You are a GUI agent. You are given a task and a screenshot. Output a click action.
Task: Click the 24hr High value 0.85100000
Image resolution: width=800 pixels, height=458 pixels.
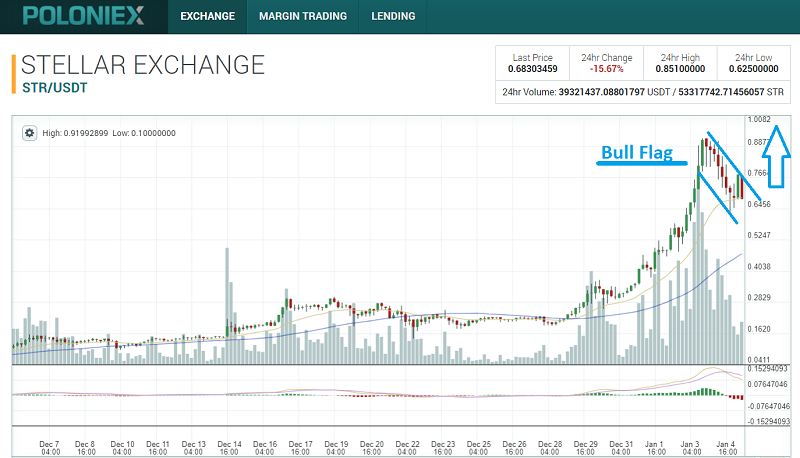coord(680,69)
